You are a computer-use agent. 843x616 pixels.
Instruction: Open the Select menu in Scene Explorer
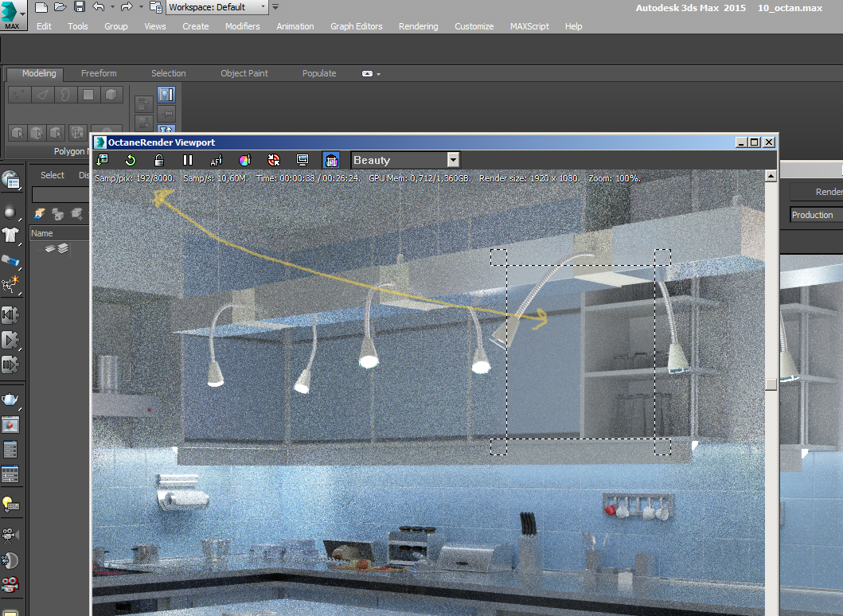(x=53, y=175)
